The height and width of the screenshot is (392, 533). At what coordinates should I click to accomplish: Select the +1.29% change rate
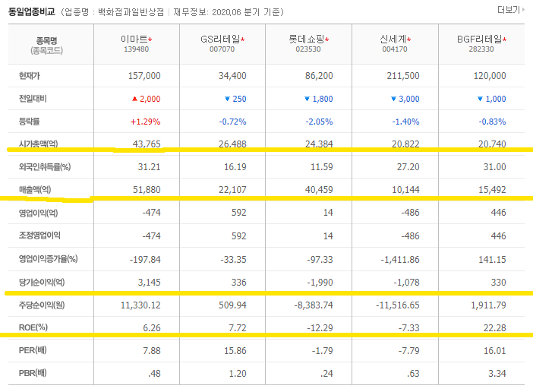tap(146, 122)
